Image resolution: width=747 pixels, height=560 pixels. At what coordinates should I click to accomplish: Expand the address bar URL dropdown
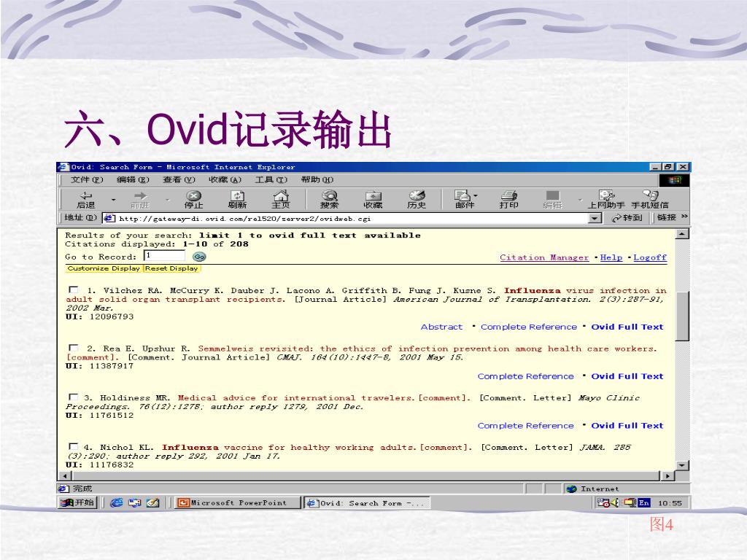pos(595,218)
